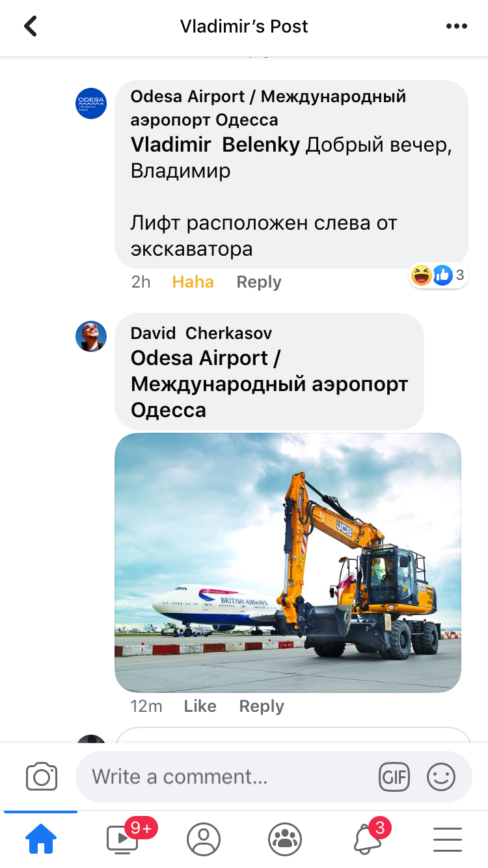The height and width of the screenshot is (868, 488).
Task: Open the Groups tab icon
Action: (x=285, y=839)
